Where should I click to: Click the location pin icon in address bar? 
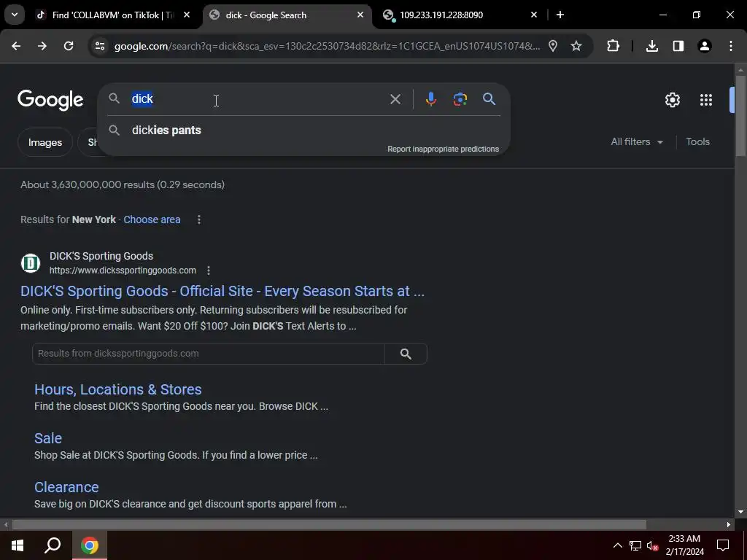click(553, 46)
